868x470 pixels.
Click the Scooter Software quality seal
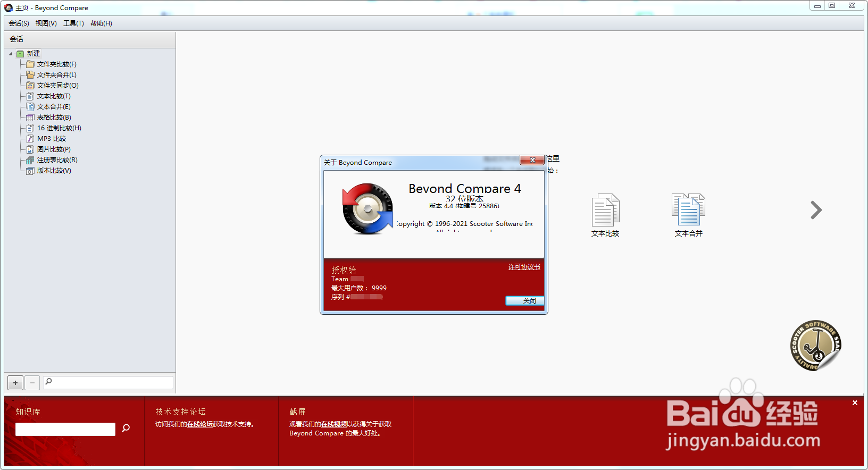815,346
